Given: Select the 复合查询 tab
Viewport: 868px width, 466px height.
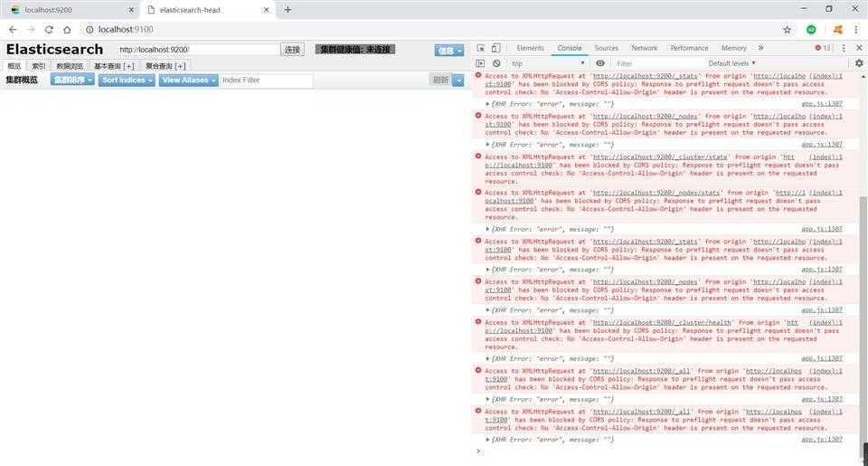Looking at the screenshot, I should tap(158, 66).
